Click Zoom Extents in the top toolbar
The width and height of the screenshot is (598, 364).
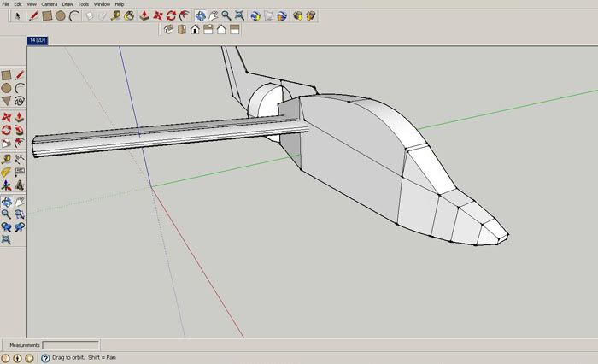pos(239,16)
